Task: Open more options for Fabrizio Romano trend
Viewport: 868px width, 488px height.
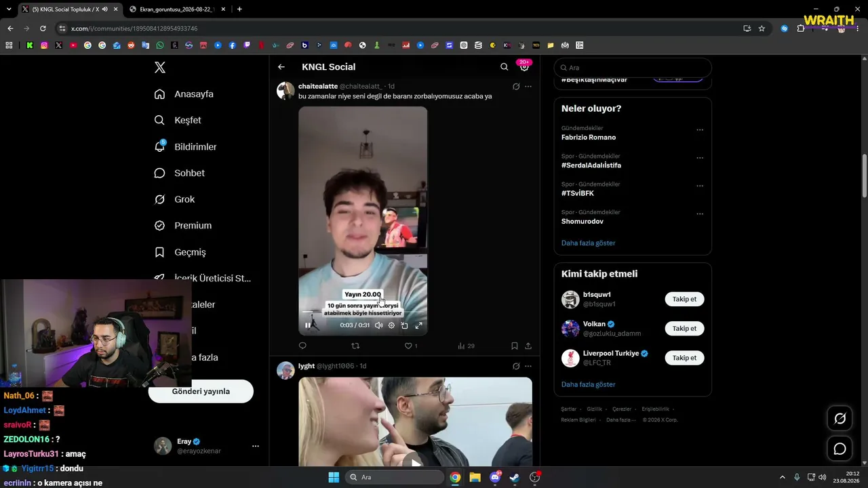Action: 700,130
